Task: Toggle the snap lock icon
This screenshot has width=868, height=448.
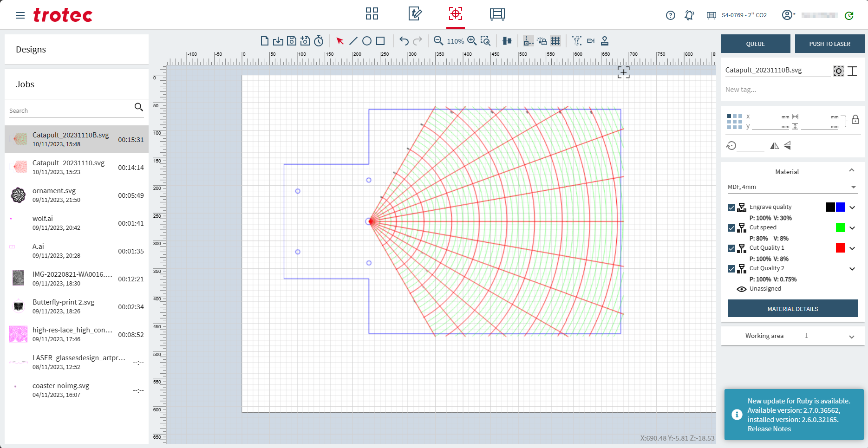Action: point(542,41)
